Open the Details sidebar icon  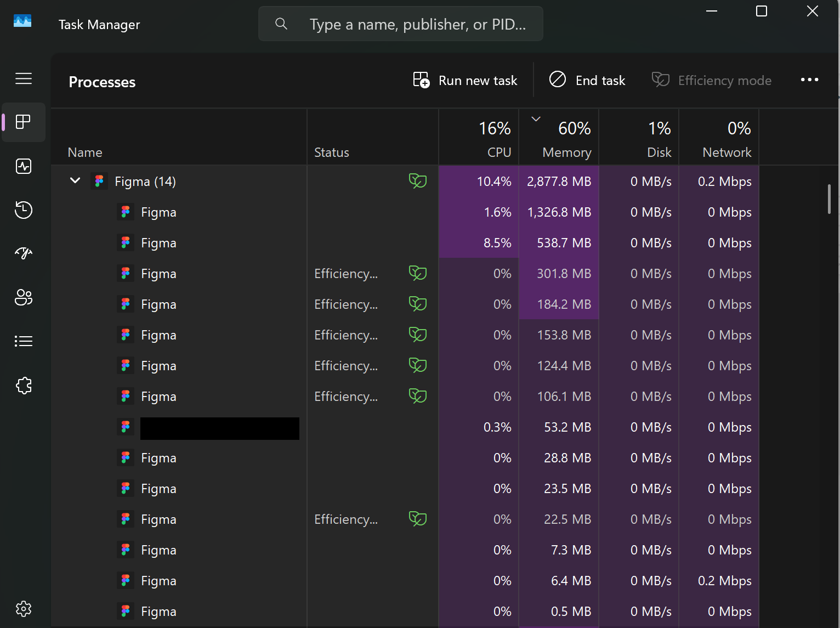[x=24, y=341]
